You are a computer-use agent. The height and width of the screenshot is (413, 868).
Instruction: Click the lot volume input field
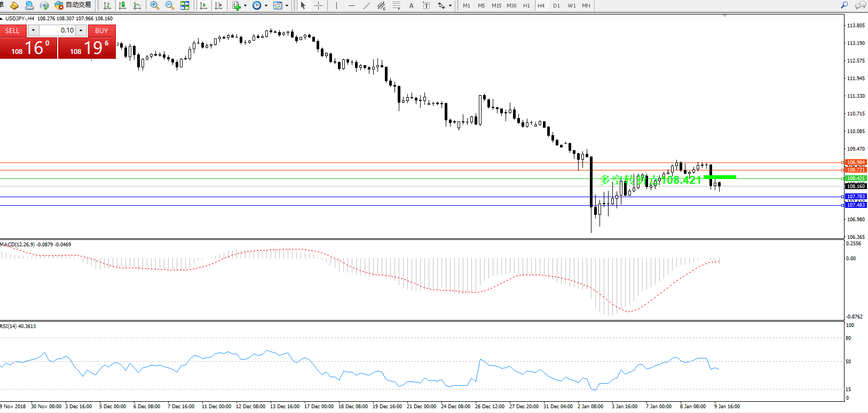point(58,30)
